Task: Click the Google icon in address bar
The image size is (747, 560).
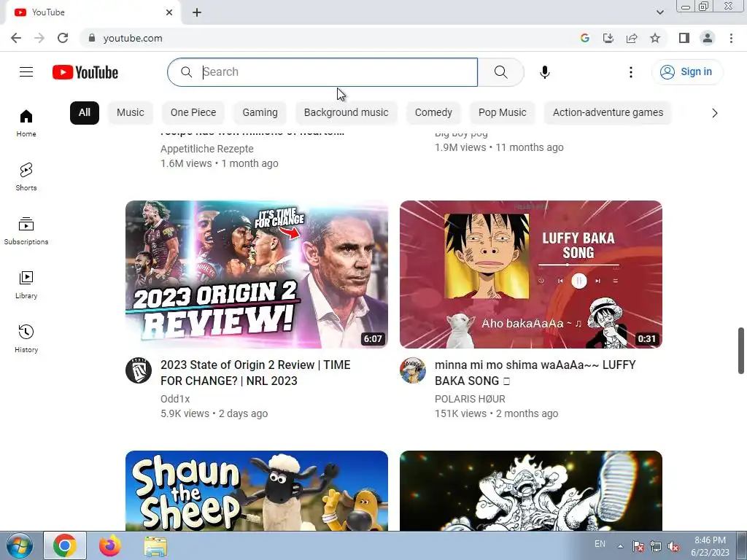Action: pos(585,38)
